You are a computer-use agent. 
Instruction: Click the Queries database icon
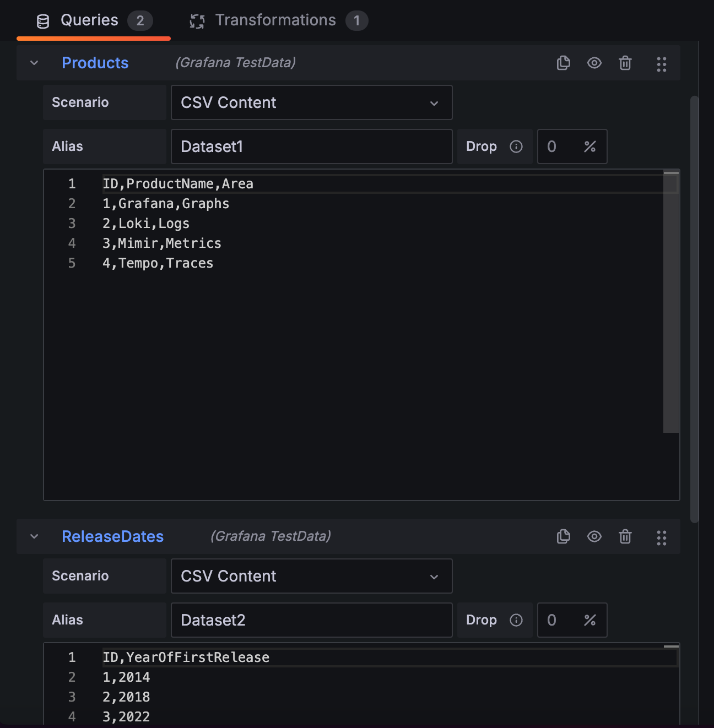point(42,20)
